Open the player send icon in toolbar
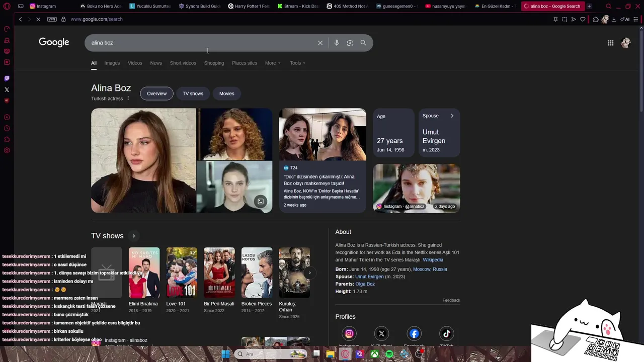 pos(574,19)
